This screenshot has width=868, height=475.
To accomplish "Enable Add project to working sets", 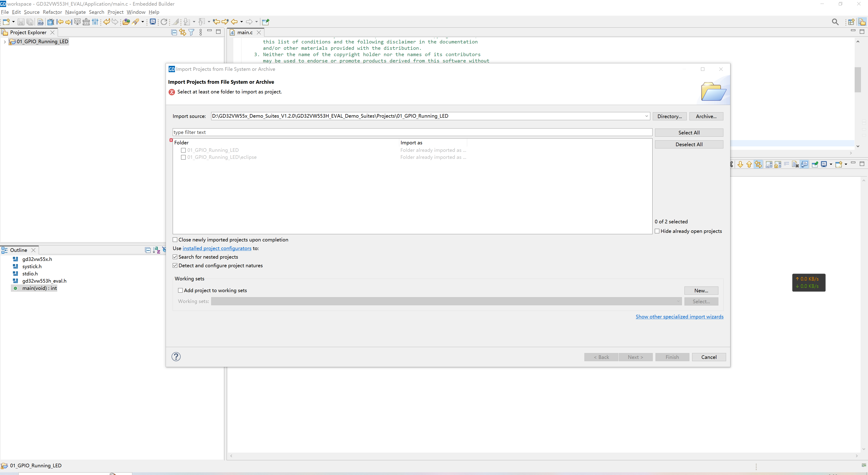I will [x=180, y=290].
